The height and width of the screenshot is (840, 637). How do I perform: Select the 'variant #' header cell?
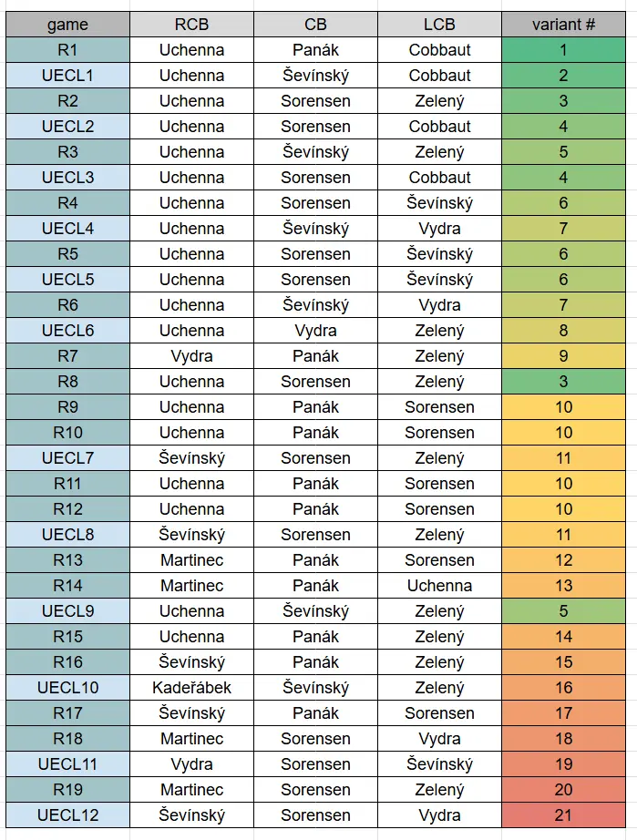[x=563, y=25]
